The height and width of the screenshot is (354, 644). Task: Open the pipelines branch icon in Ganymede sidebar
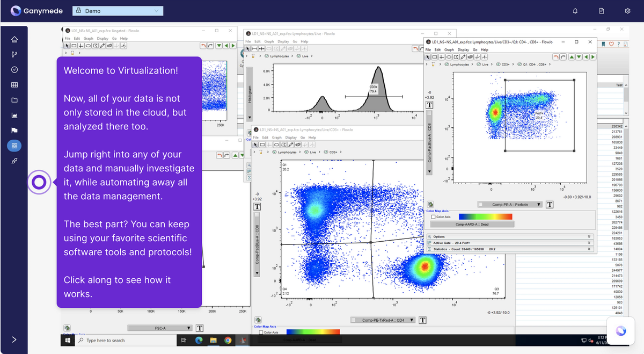pyautogui.click(x=14, y=54)
